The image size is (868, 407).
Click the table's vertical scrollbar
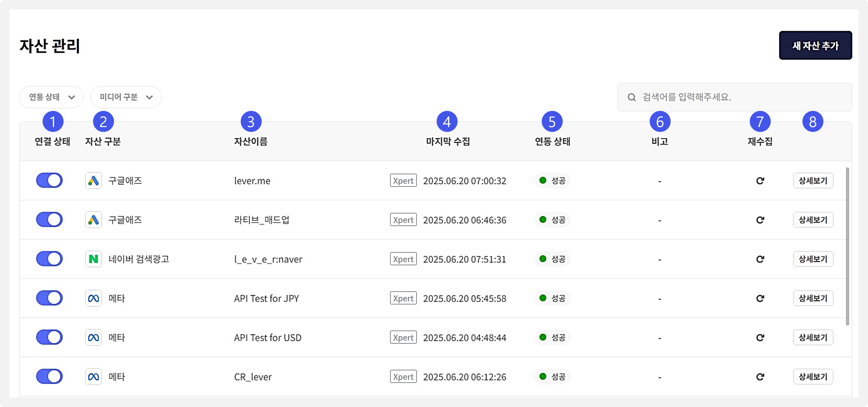pyautogui.click(x=847, y=246)
